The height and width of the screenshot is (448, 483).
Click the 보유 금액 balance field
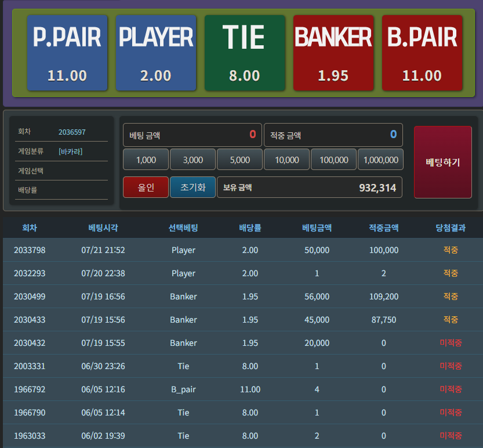point(310,187)
